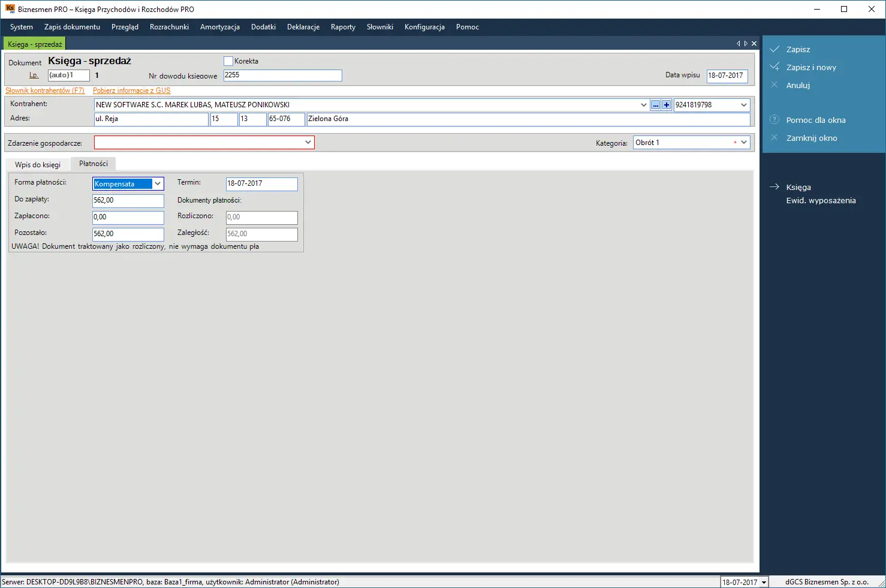The width and height of the screenshot is (886, 588).
Task: Click the Anuluj X icon
Action: tap(775, 85)
